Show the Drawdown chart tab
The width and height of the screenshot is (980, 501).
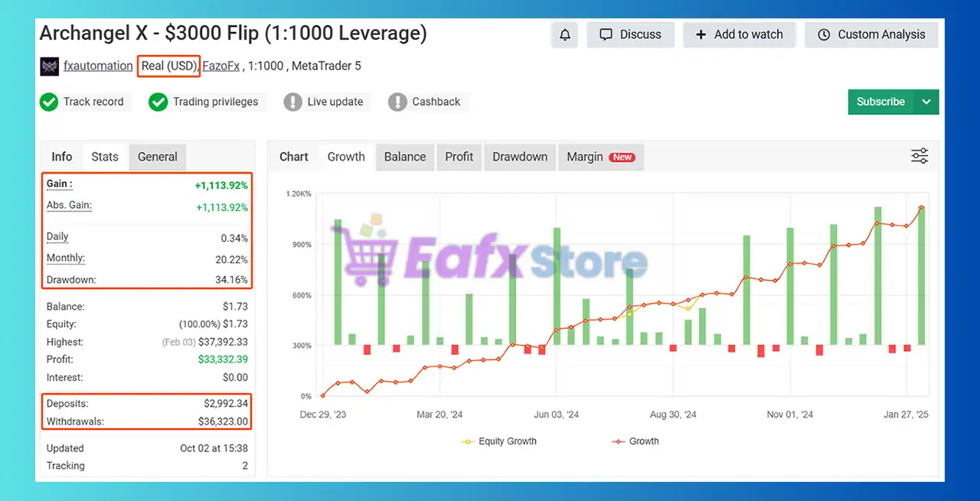pyautogui.click(x=520, y=157)
